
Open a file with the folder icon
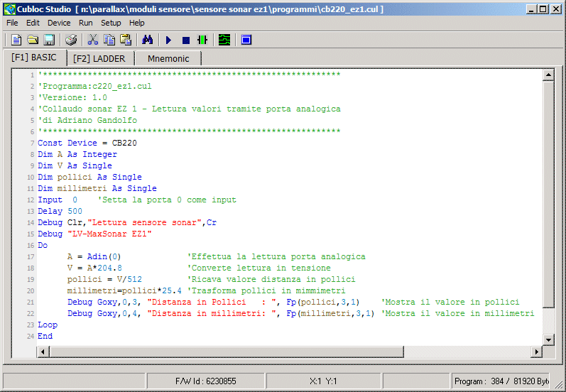point(32,40)
